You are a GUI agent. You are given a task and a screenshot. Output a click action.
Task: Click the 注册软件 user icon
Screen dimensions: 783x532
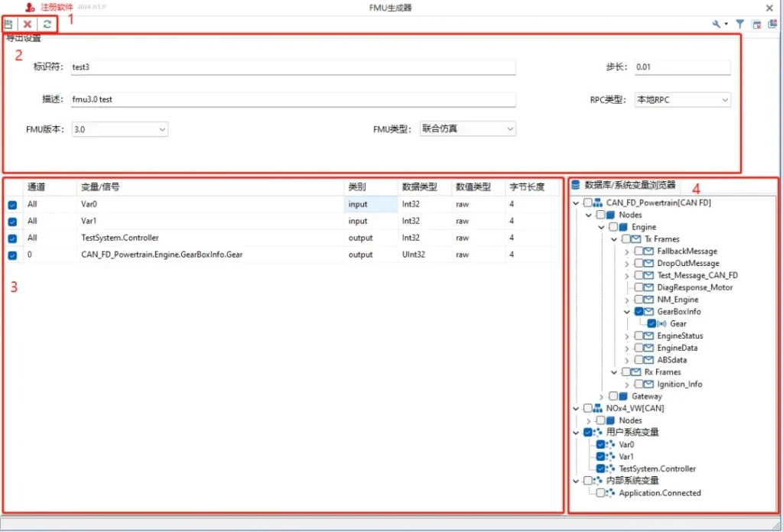point(30,8)
